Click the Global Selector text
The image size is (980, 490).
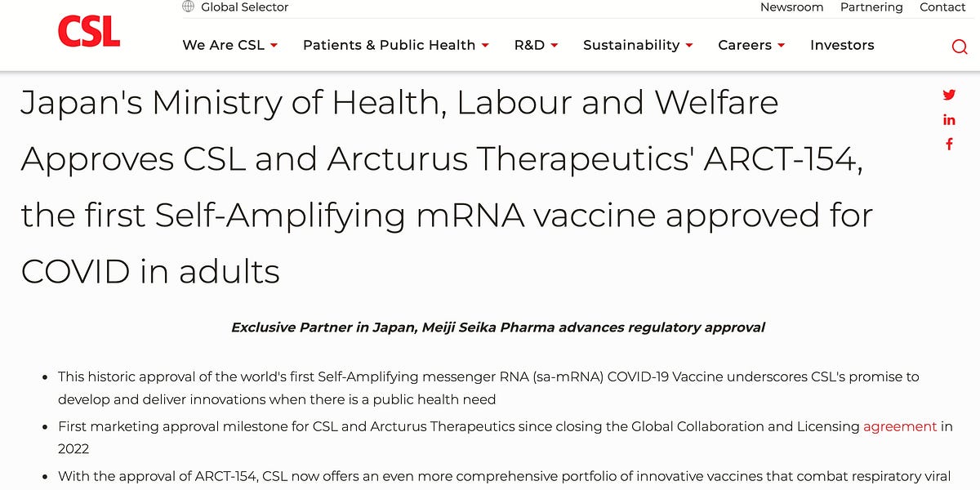(x=245, y=7)
